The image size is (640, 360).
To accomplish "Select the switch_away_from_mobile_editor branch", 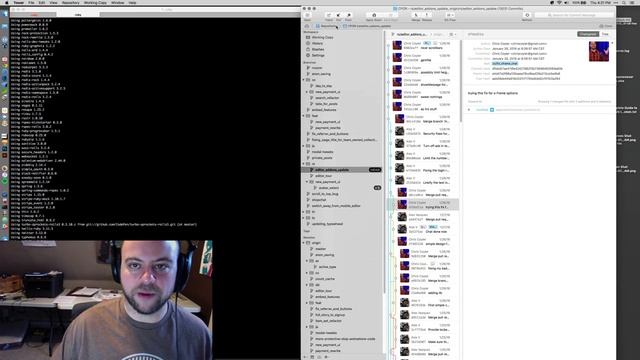I will tap(336, 206).
